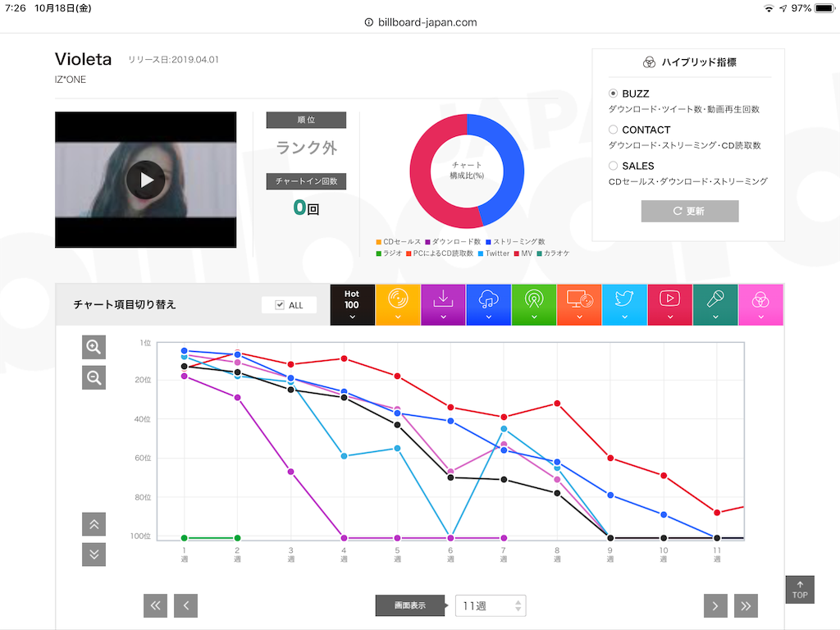This screenshot has width=840, height=630.
Task: Click the double up arrow button
Action: click(x=94, y=524)
